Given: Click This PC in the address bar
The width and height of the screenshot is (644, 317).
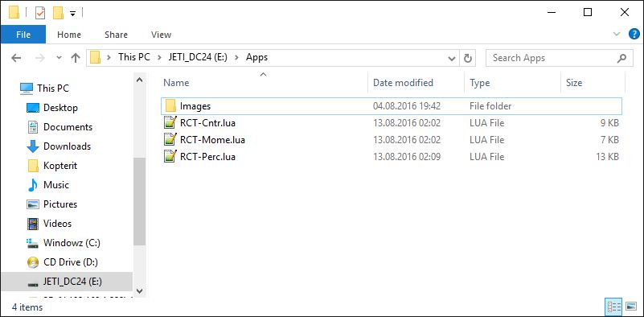Looking at the screenshot, I should click(x=134, y=57).
